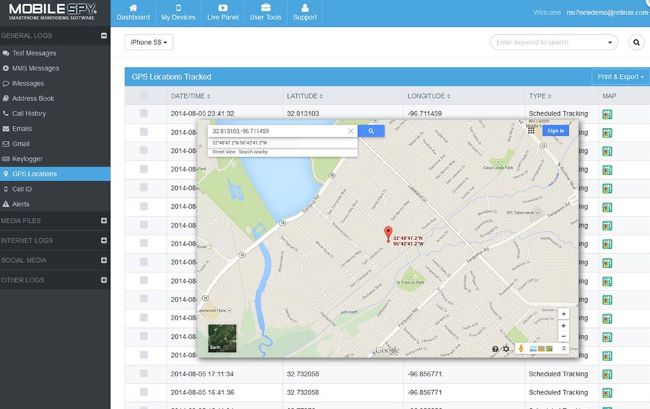Open map icon for 16:41:36 row
The width and height of the screenshot is (650, 409).
click(607, 392)
